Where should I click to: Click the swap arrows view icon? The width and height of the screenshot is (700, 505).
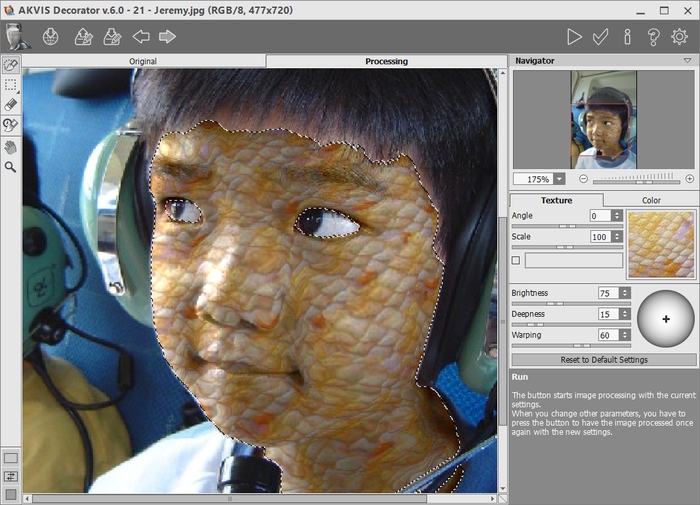coord(11,476)
